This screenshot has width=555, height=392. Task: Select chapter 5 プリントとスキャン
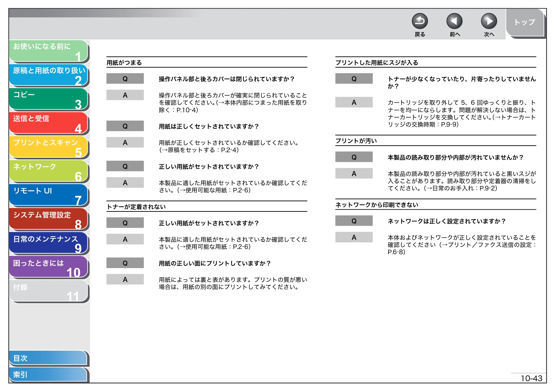click(49, 147)
